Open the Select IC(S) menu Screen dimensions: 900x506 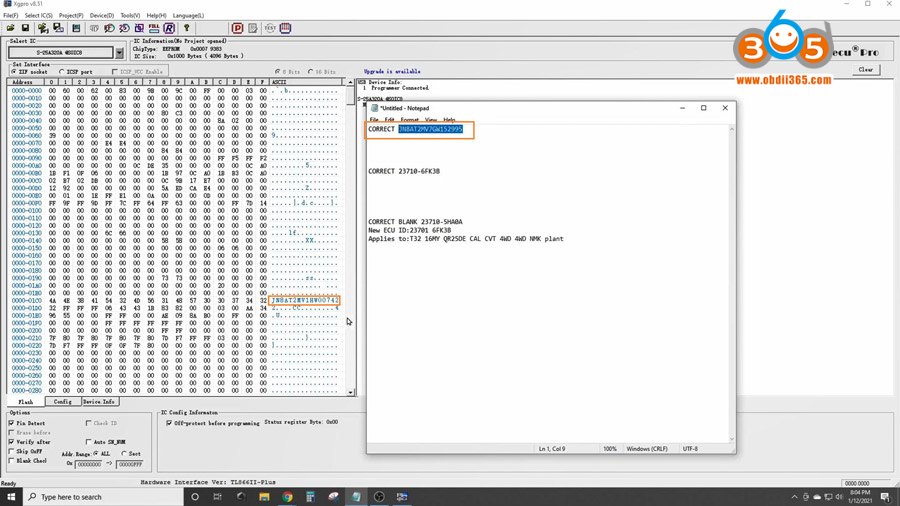tap(38, 15)
